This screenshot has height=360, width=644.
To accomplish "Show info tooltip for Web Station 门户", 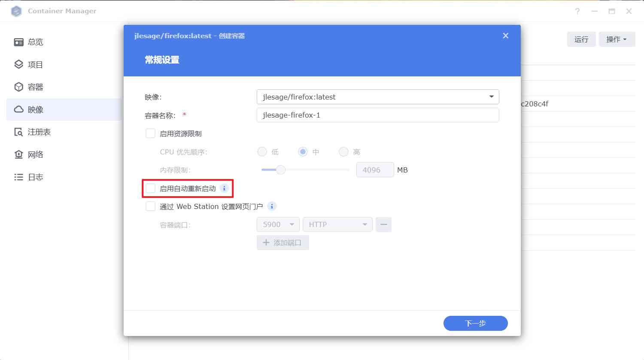I will click(272, 206).
